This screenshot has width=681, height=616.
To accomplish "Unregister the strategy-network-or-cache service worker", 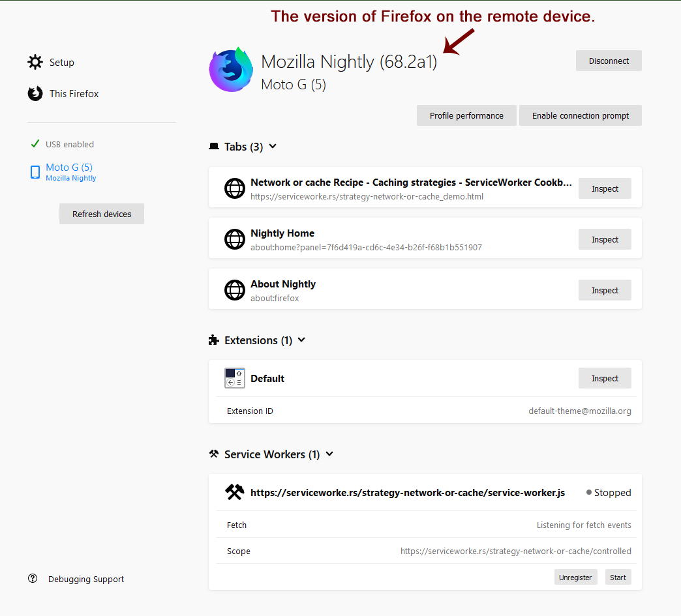I will [x=575, y=577].
